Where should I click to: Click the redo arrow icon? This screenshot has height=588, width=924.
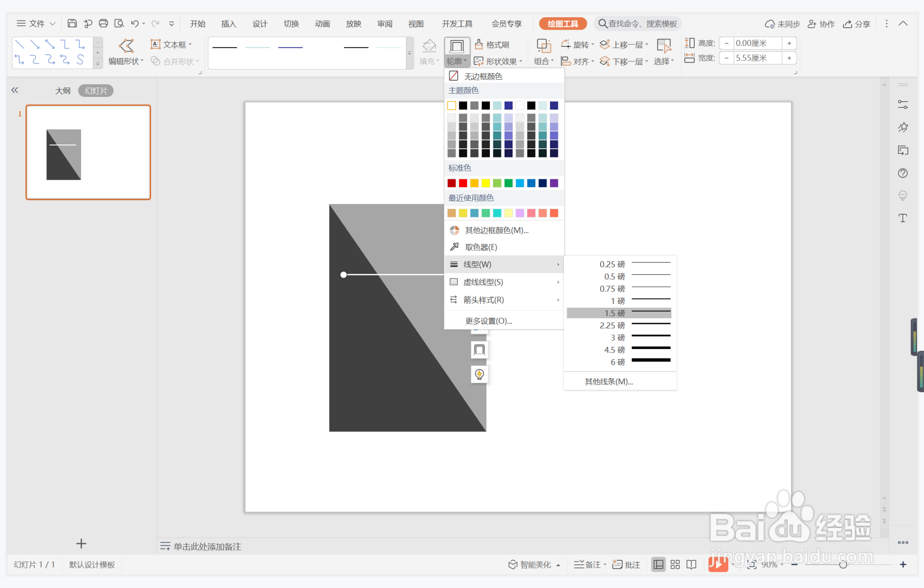tap(155, 23)
